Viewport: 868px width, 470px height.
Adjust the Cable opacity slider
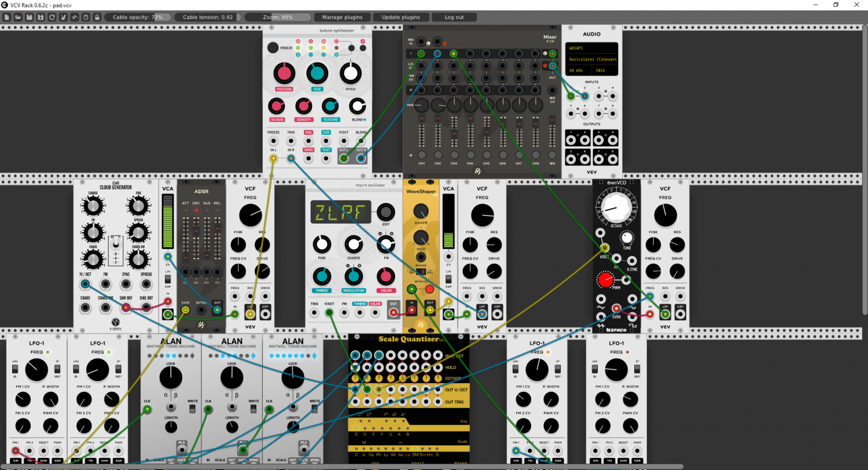click(x=138, y=17)
